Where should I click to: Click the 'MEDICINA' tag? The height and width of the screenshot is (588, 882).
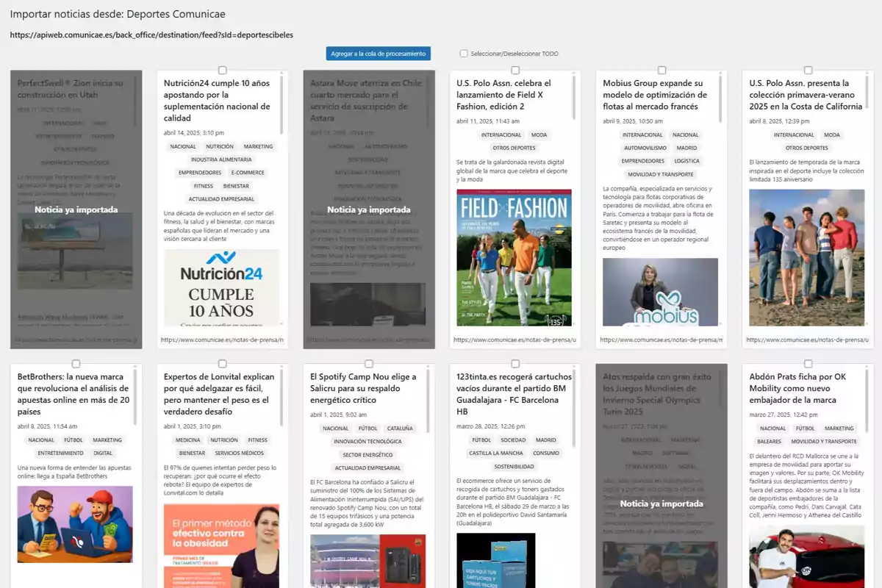point(188,440)
